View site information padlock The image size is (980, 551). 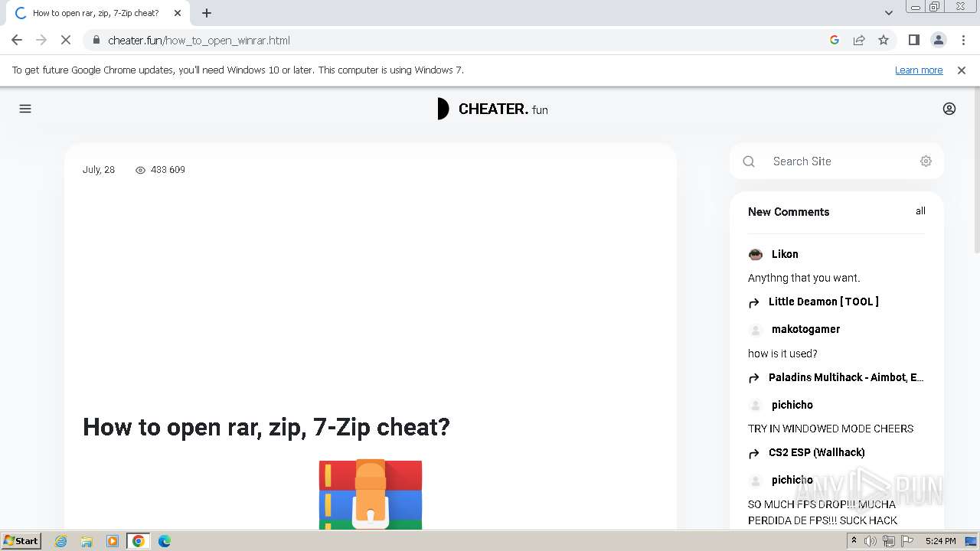tap(96, 40)
